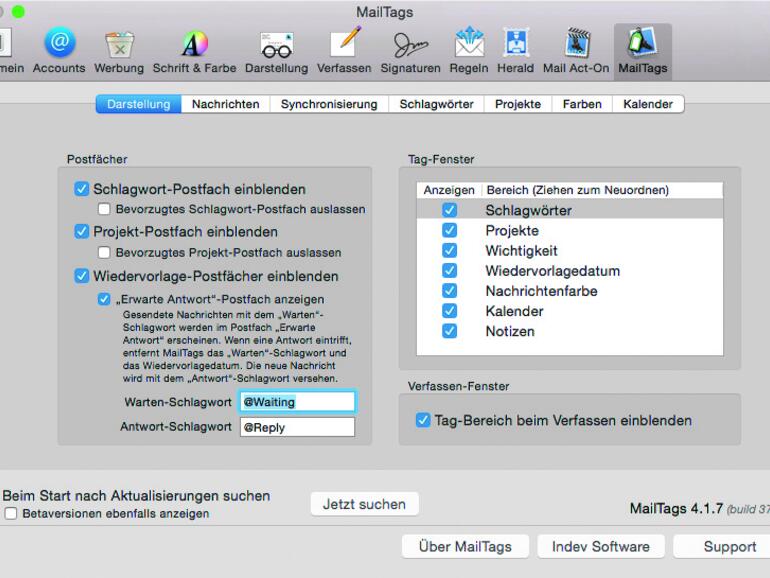
Task: Uncheck Schlagwort-Postfach einblenden
Action: pyautogui.click(x=82, y=189)
